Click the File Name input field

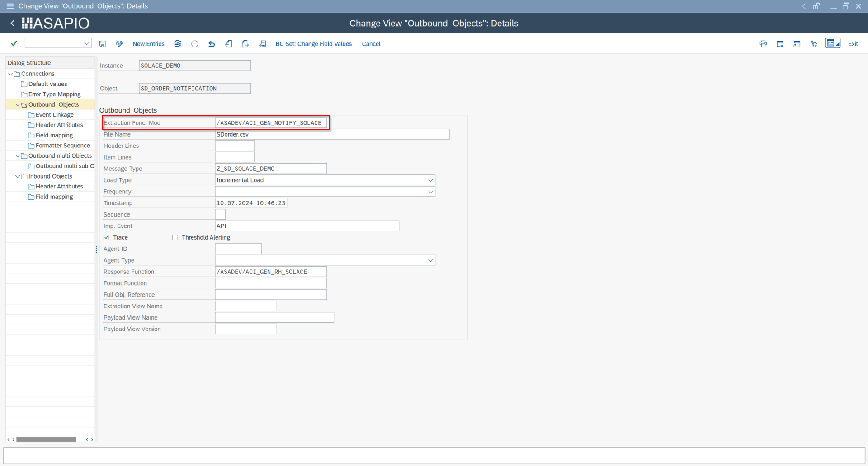[332, 134]
